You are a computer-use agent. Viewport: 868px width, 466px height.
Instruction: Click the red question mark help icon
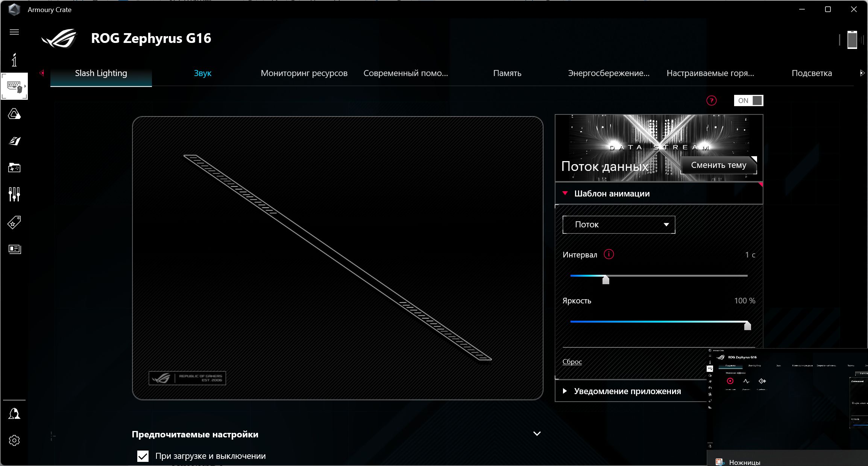[x=711, y=101]
